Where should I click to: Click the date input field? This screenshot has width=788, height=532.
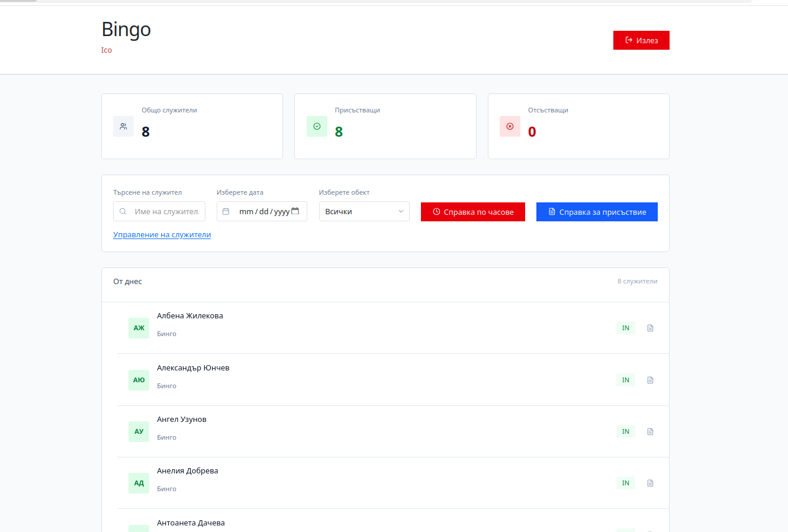[x=262, y=211]
